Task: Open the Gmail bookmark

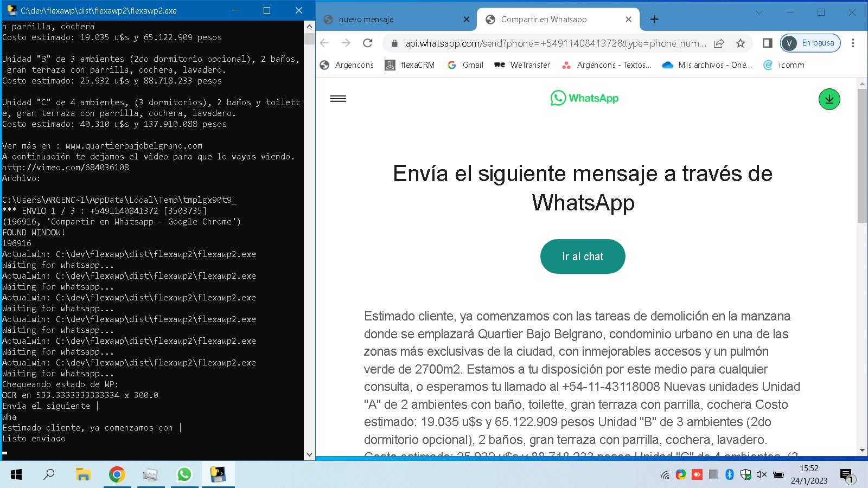Action: pyautogui.click(x=465, y=65)
